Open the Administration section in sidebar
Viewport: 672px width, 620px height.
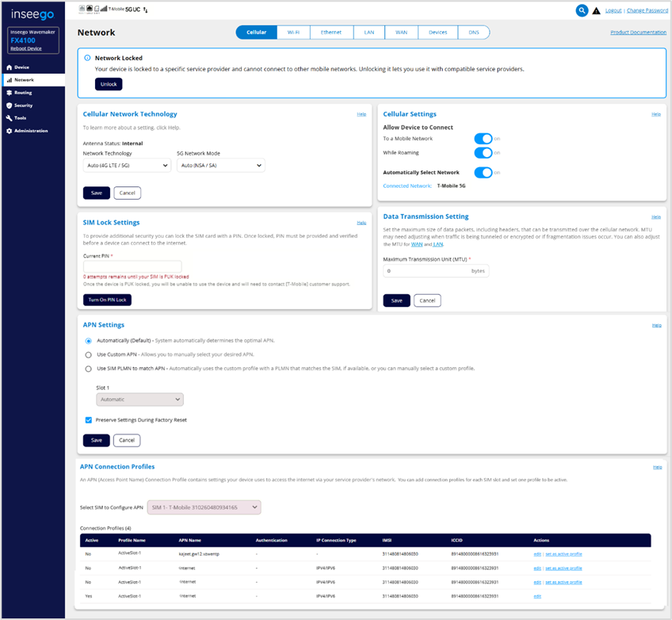(30, 131)
